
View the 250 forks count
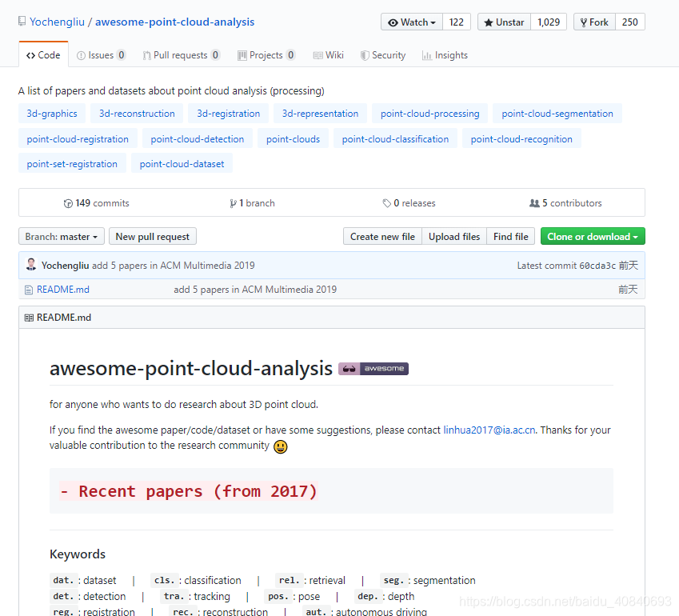click(630, 22)
